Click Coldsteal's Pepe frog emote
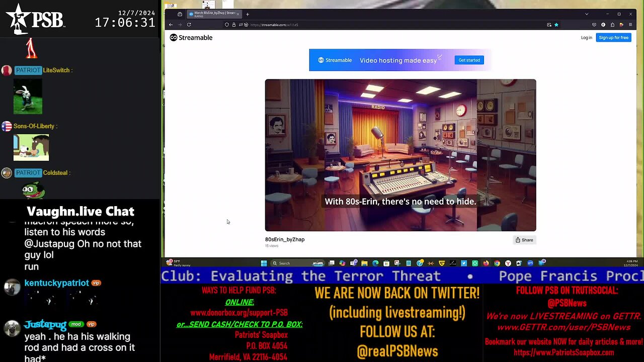644x362 pixels. click(x=33, y=191)
